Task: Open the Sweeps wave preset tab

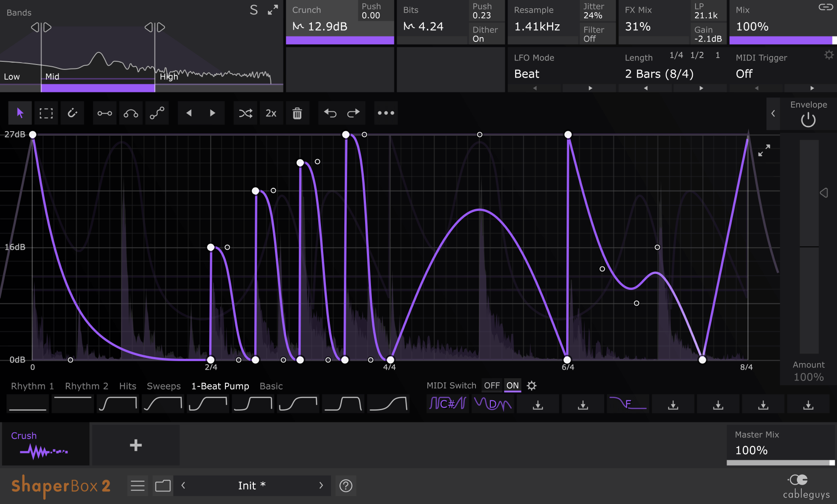Action: click(164, 386)
